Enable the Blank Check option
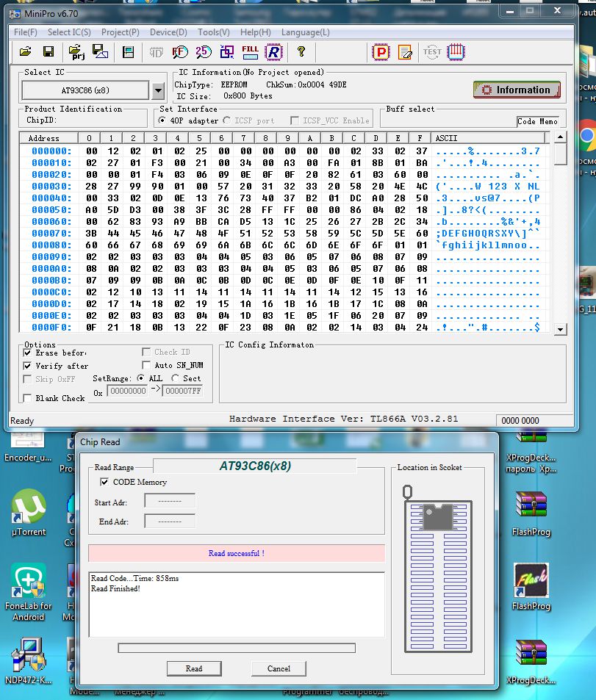This screenshot has width=596, height=700. [28, 398]
